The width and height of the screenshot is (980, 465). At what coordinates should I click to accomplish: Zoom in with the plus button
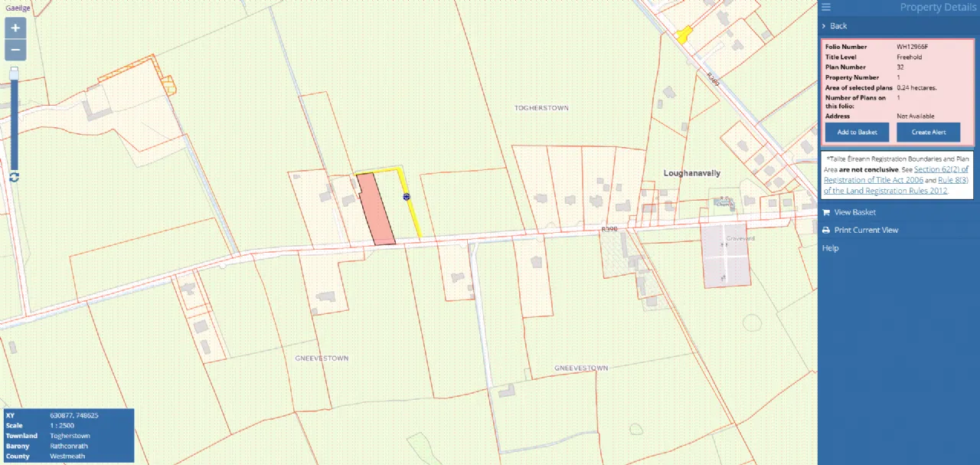pyautogui.click(x=15, y=28)
